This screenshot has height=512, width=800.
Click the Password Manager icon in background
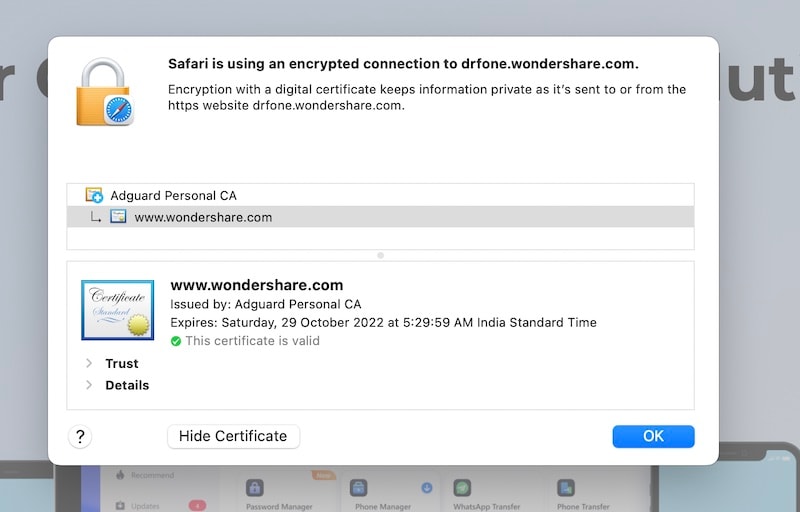[255, 488]
